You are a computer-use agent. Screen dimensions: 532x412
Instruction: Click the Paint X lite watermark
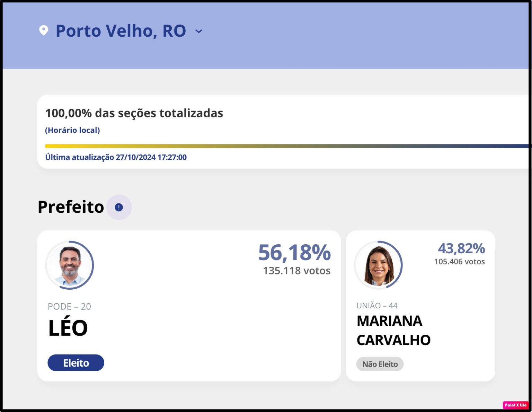click(515, 405)
